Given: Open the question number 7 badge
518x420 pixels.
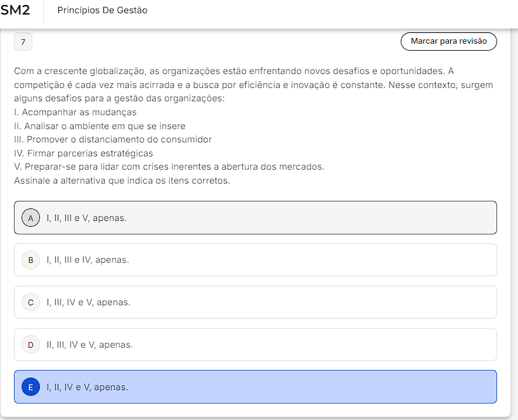Looking at the screenshot, I should (23, 42).
